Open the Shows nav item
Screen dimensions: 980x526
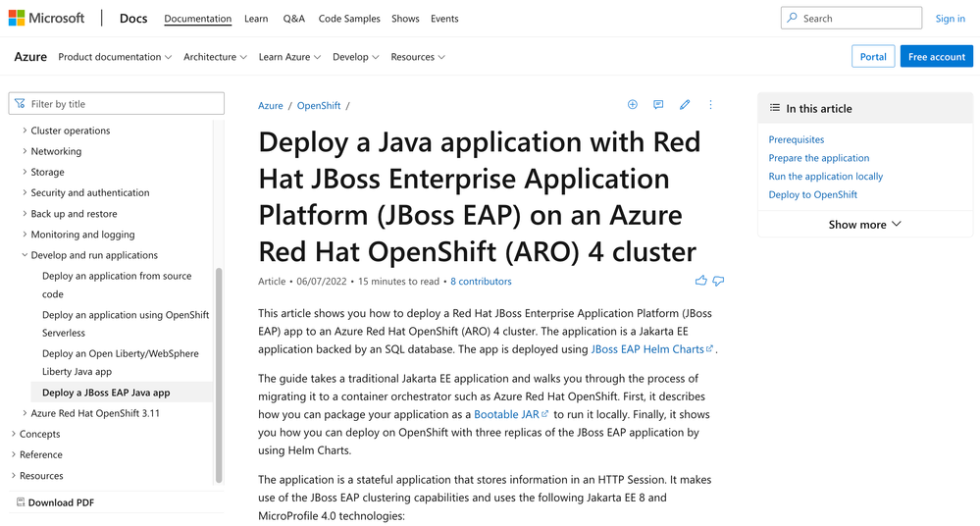(x=405, y=18)
